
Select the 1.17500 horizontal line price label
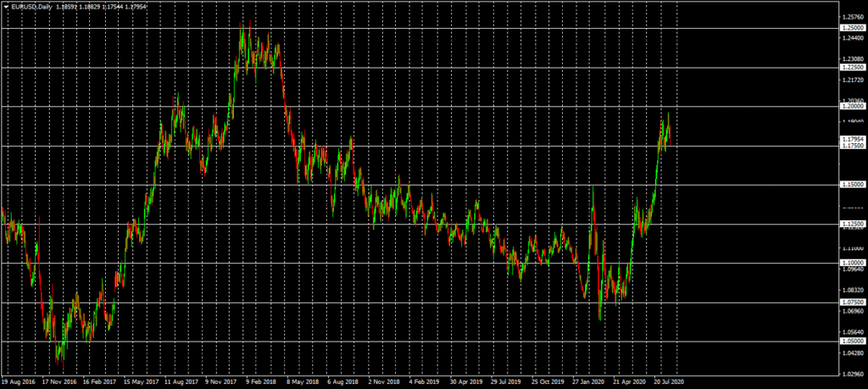point(853,146)
